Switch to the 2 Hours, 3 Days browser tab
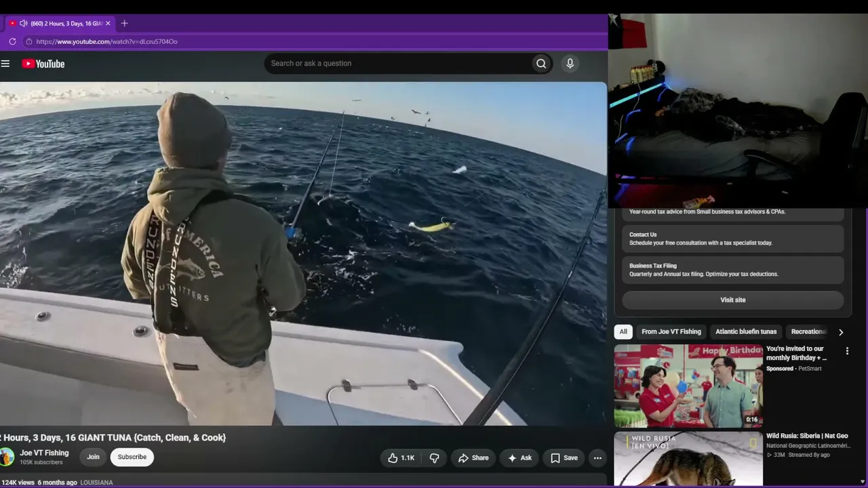The image size is (868, 488). coord(60,23)
